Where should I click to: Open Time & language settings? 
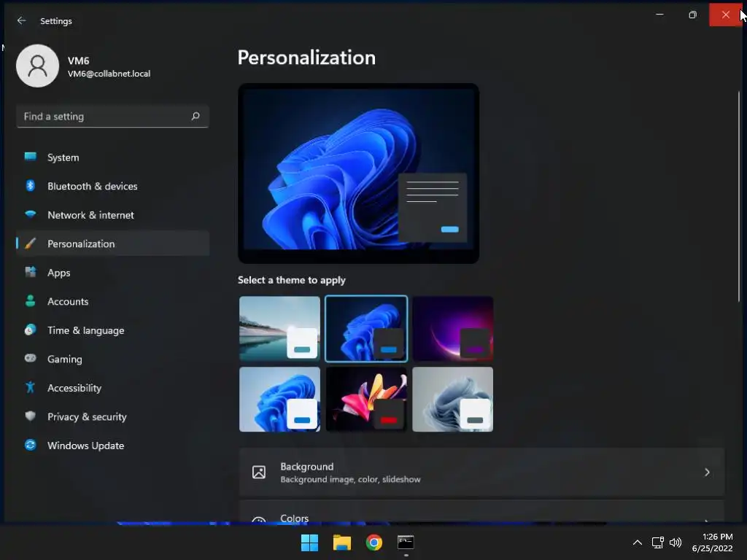pyautogui.click(x=112, y=330)
